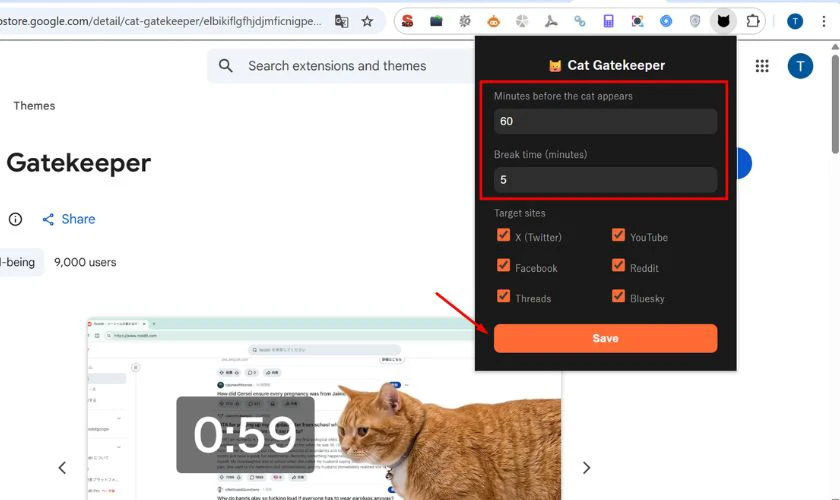The height and width of the screenshot is (500, 840).
Task: Open the Chrome profile avatar T in toolbar
Action: tap(795, 21)
